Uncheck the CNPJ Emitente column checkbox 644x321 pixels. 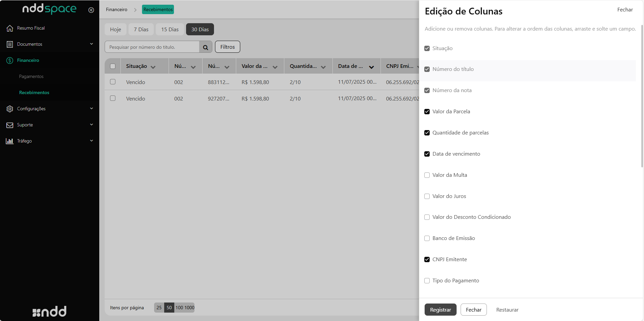[x=427, y=259]
